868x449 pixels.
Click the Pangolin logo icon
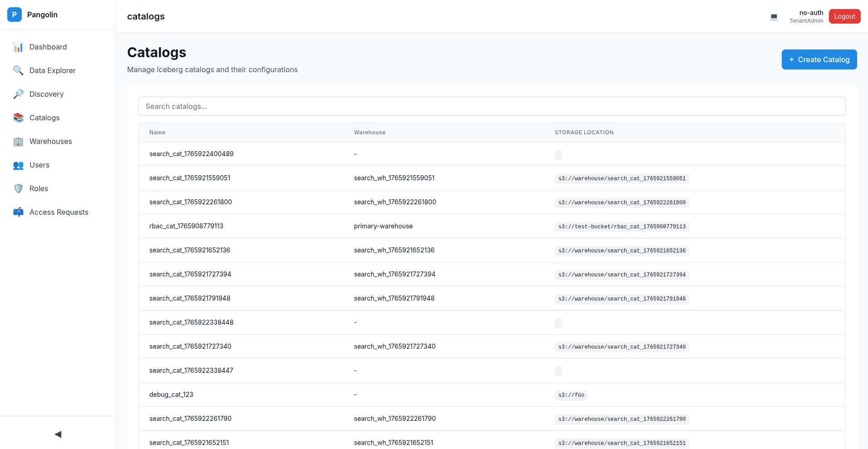pos(15,15)
